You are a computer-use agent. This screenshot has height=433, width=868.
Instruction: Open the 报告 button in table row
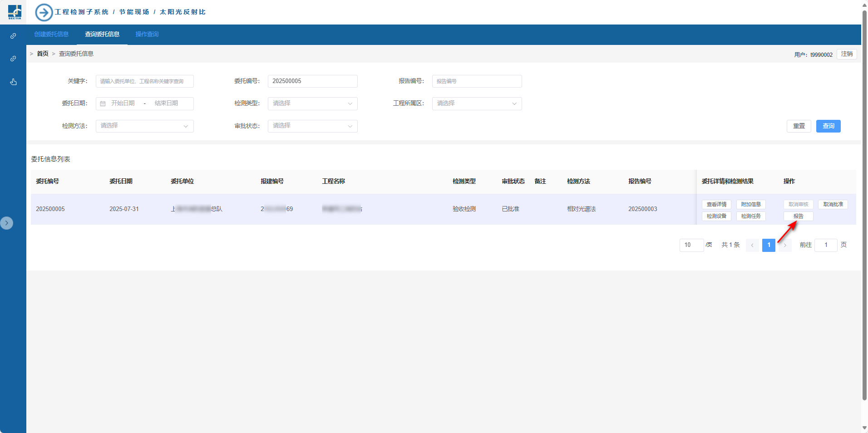click(798, 216)
